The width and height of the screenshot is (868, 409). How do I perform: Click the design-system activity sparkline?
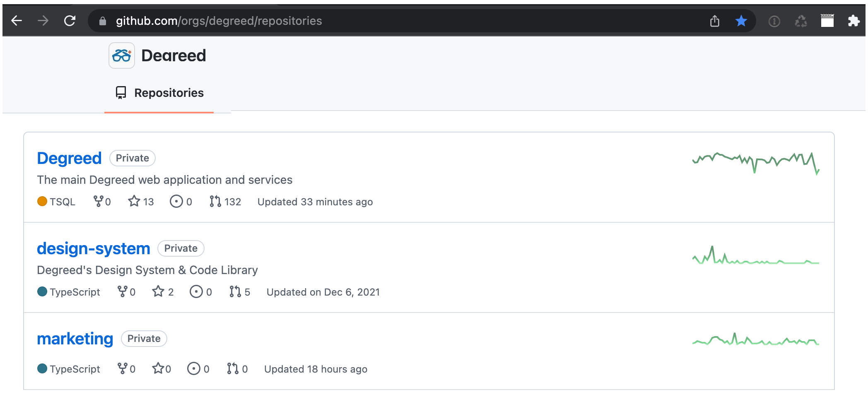[756, 255]
